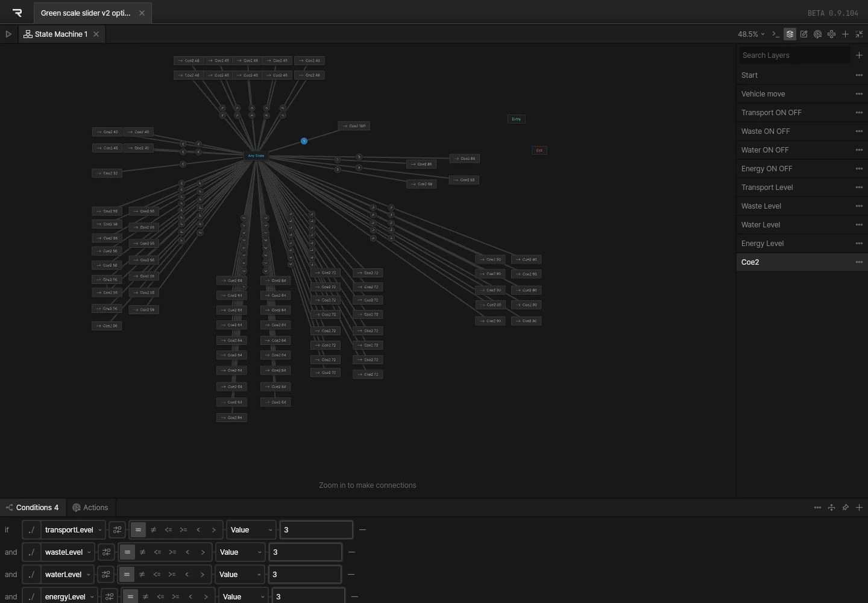Open the Value type dropdown for transportLevel
This screenshot has width=868, height=603.
(x=251, y=530)
